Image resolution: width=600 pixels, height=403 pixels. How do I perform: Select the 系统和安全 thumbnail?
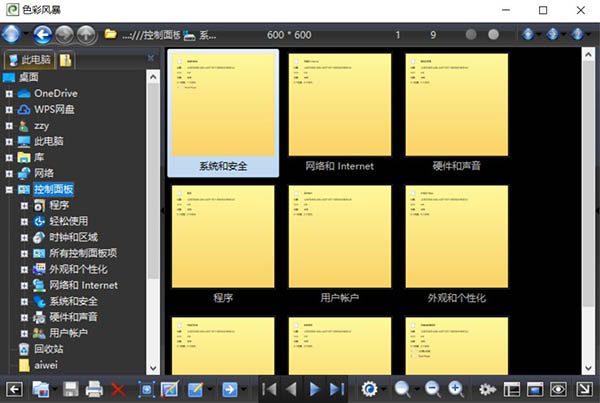point(223,113)
